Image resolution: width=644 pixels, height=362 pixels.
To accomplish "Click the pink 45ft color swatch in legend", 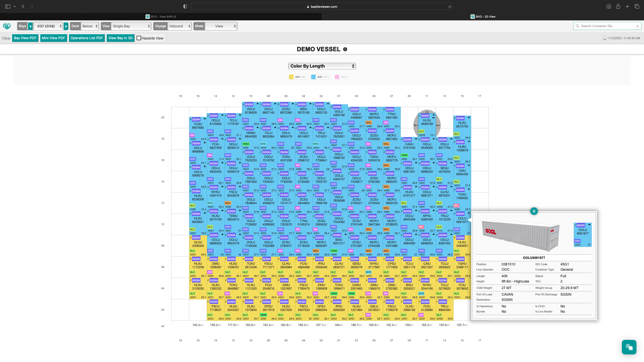I will 337,77.
